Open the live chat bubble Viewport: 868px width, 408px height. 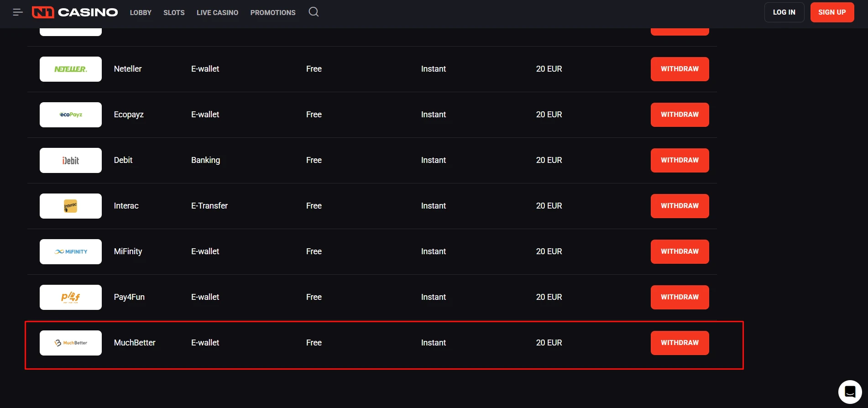pos(850,392)
